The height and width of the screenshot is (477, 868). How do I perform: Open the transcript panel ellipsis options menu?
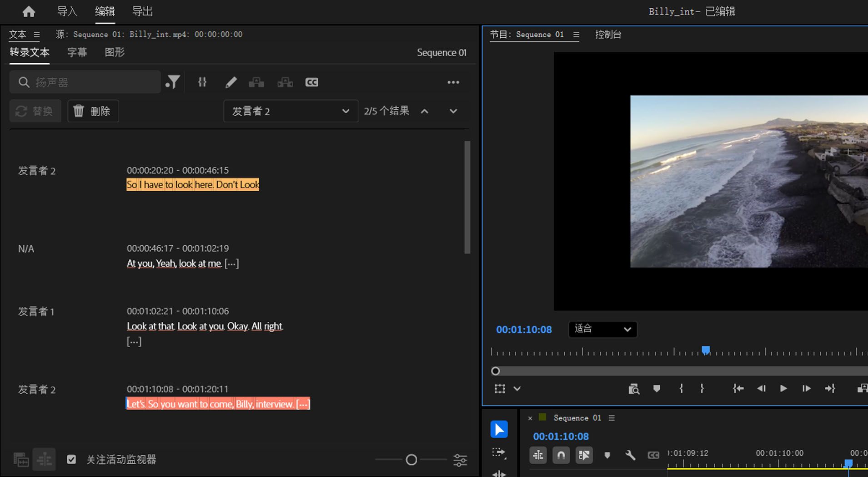(x=452, y=82)
